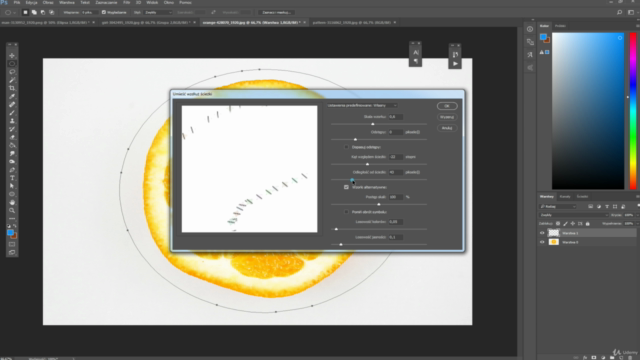Click the search icon in options bar
The image size is (640, 360).
pyautogui.click(x=620, y=12)
